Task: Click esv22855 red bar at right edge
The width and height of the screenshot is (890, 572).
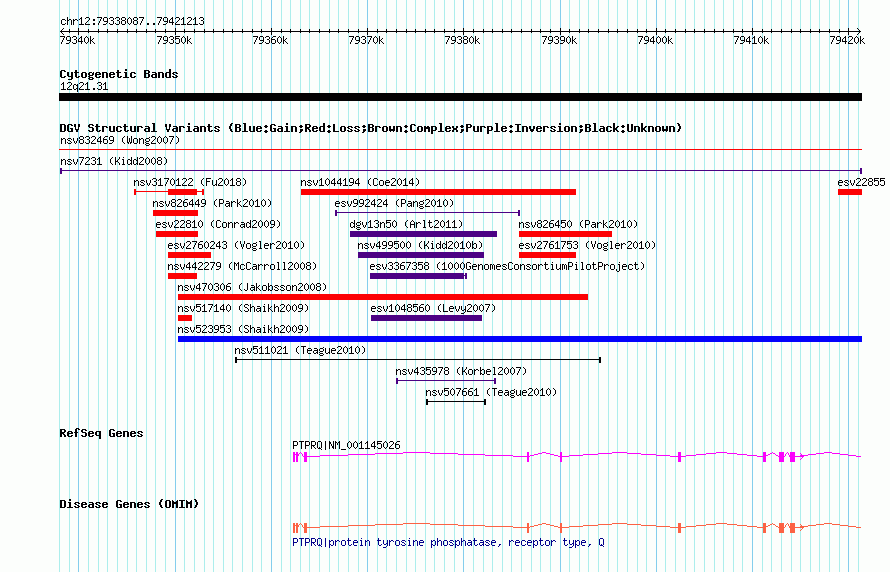Action: (850, 192)
